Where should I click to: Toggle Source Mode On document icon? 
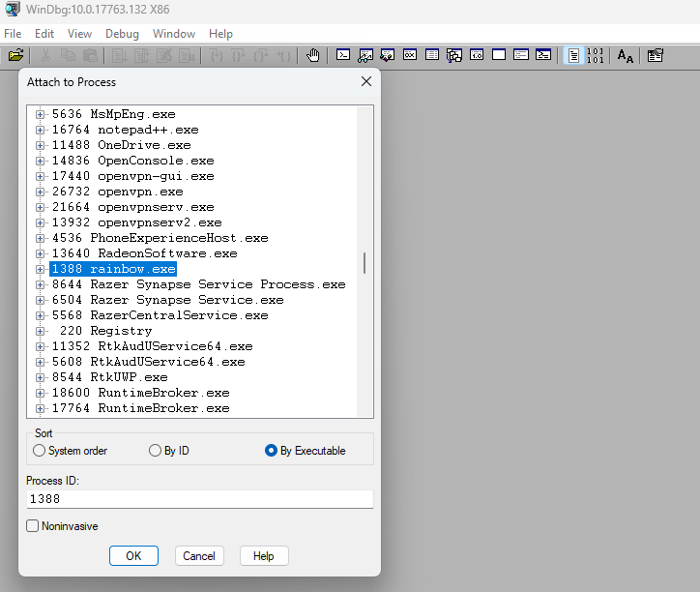point(573,55)
